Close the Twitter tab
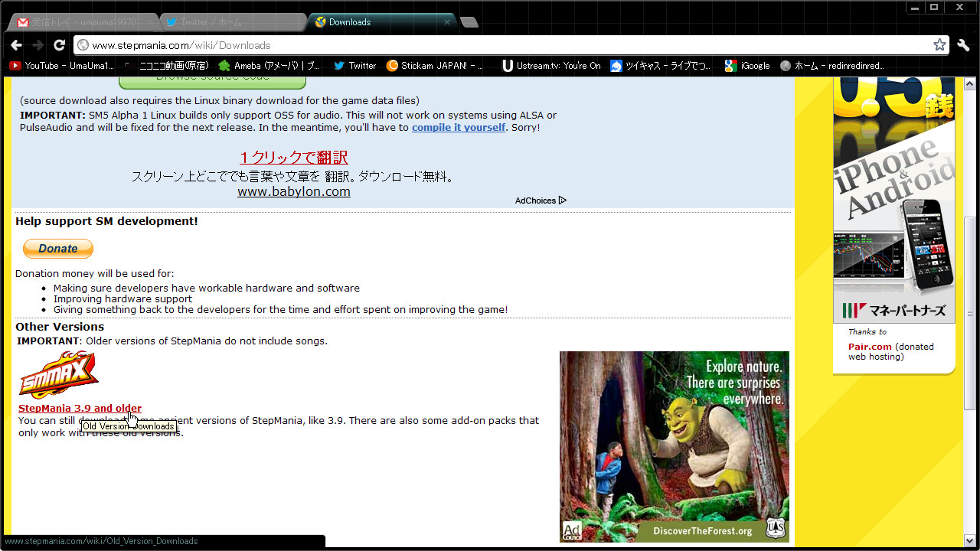This screenshot has width=980, height=551. pos(300,22)
